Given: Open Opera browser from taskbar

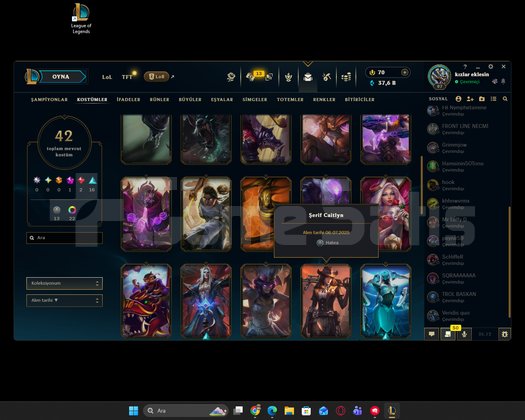Looking at the screenshot, I should click(341, 411).
